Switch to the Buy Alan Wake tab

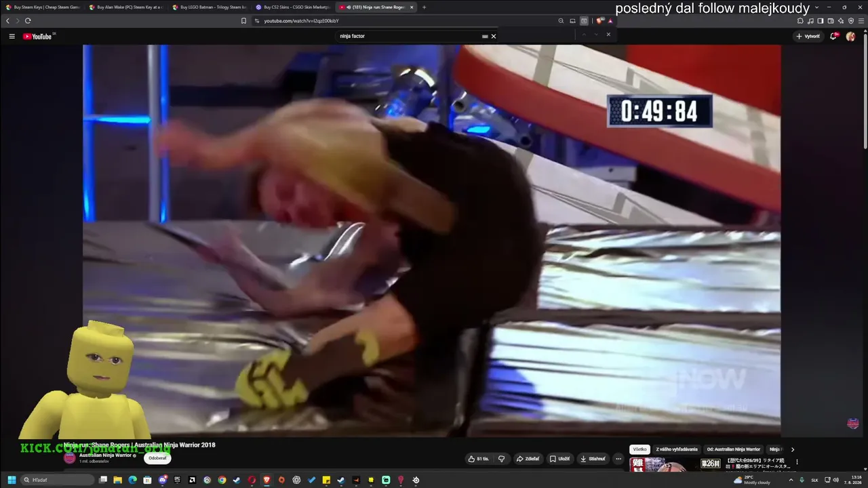pos(126,7)
